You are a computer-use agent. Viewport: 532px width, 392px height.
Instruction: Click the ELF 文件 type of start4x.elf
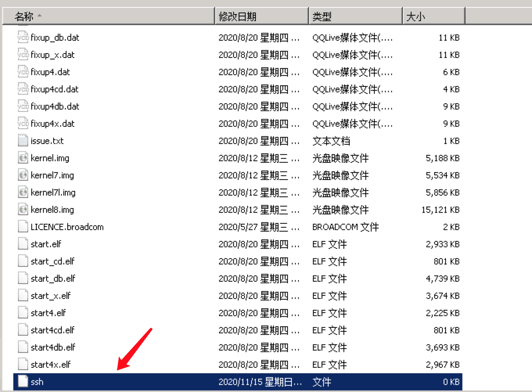[x=329, y=365]
